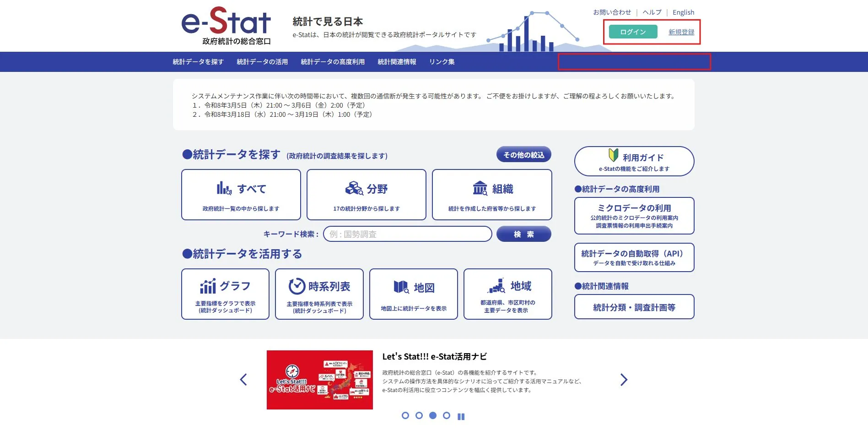The image size is (868, 431).
Task: Open 統計関連情報 menu
Action: [x=397, y=62]
